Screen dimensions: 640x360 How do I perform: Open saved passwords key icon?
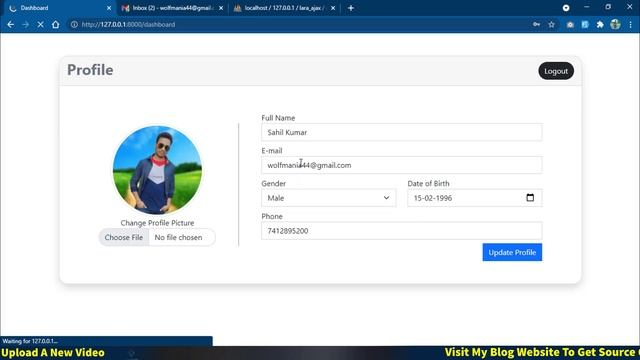[x=536, y=24]
